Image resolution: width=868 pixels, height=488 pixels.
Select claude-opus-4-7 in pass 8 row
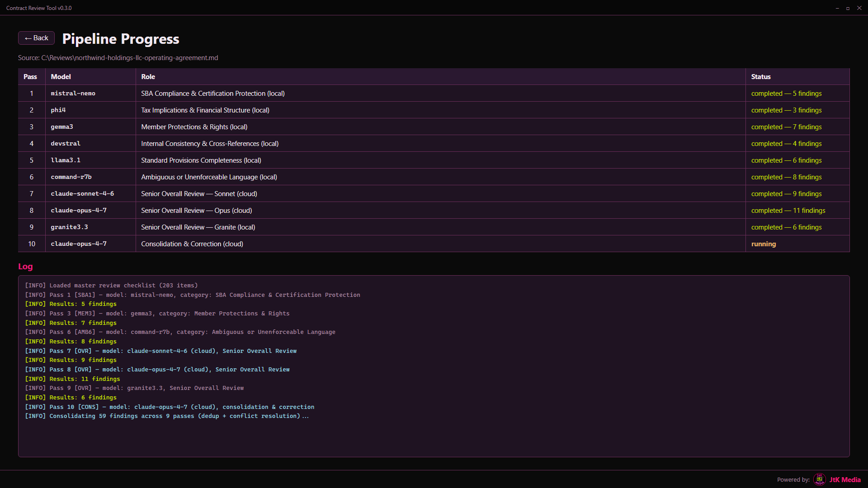90,211
